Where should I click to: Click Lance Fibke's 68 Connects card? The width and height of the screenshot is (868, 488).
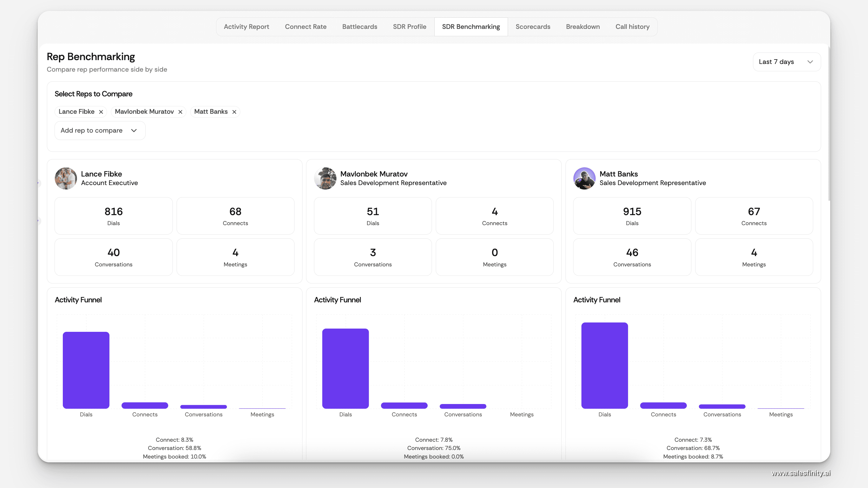click(235, 215)
